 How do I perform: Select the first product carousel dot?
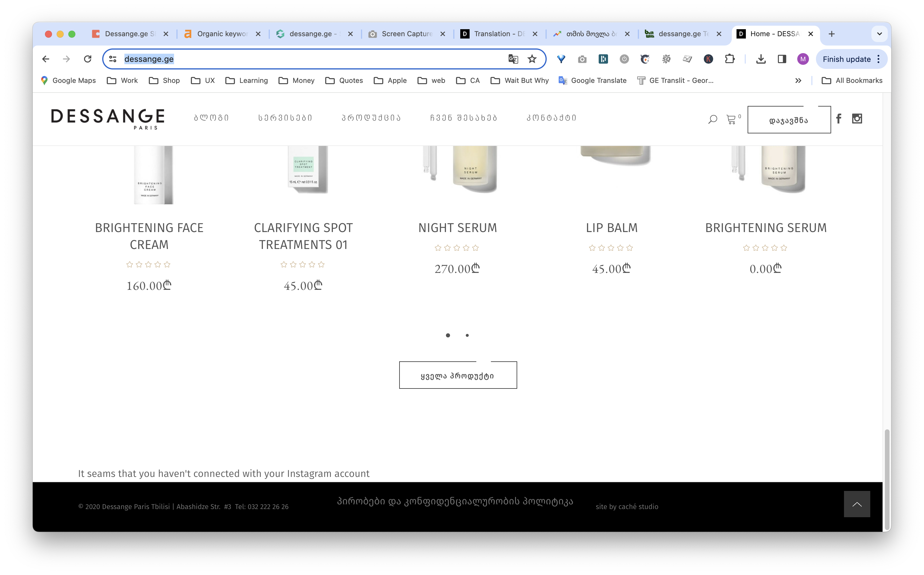(x=448, y=335)
